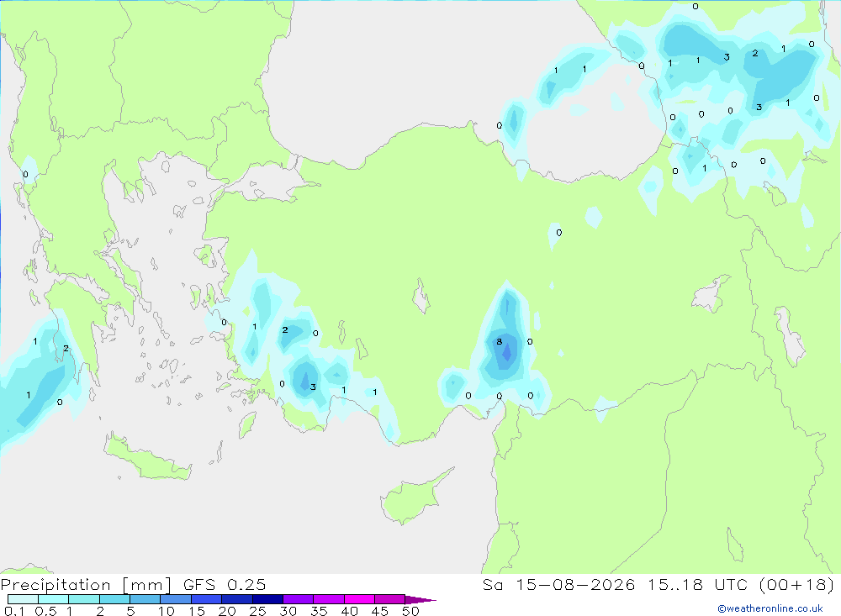This screenshot has width=841, height=616.
Task: Click the '50' legend scale label
Action: click(x=410, y=611)
